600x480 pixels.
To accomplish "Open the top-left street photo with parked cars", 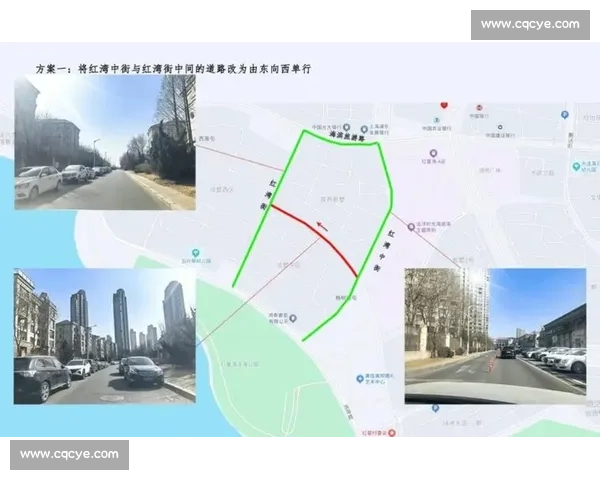I will tap(105, 142).
